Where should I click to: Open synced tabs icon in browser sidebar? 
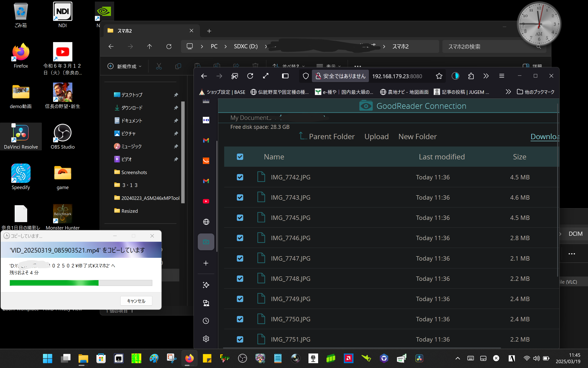pos(206,303)
